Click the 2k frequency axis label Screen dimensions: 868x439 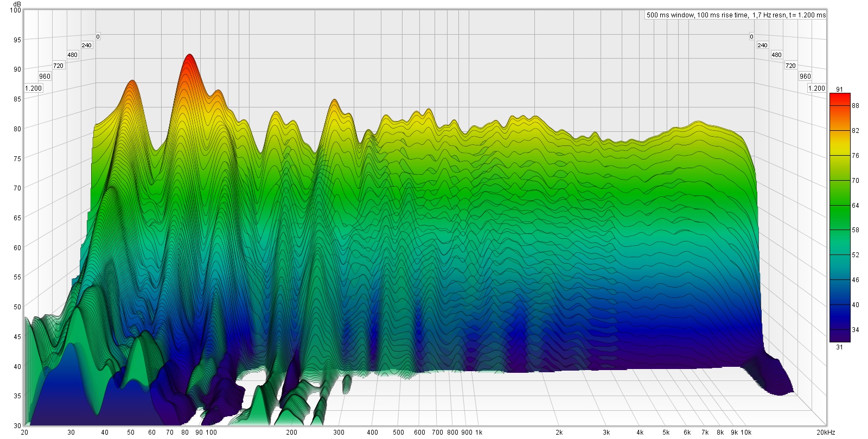pos(559,432)
